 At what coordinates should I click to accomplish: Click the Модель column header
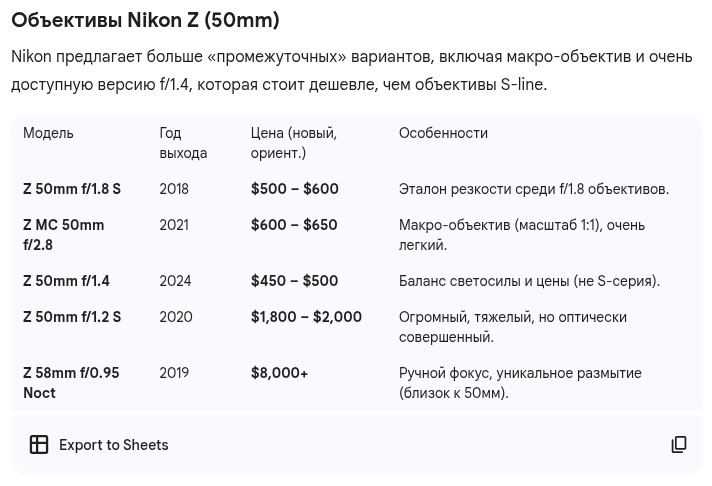(x=48, y=133)
